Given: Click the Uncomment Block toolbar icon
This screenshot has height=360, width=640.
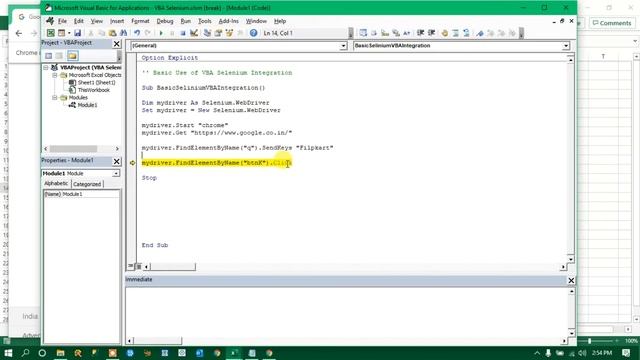Looking at the screenshot, I should coord(466,33).
